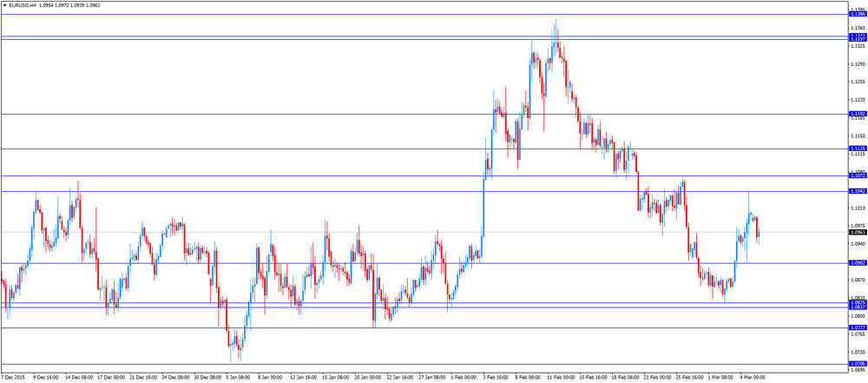The width and height of the screenshot is (868, 383).
Task: Click the 1.1150 price scale value
Action: click(858, 135)
